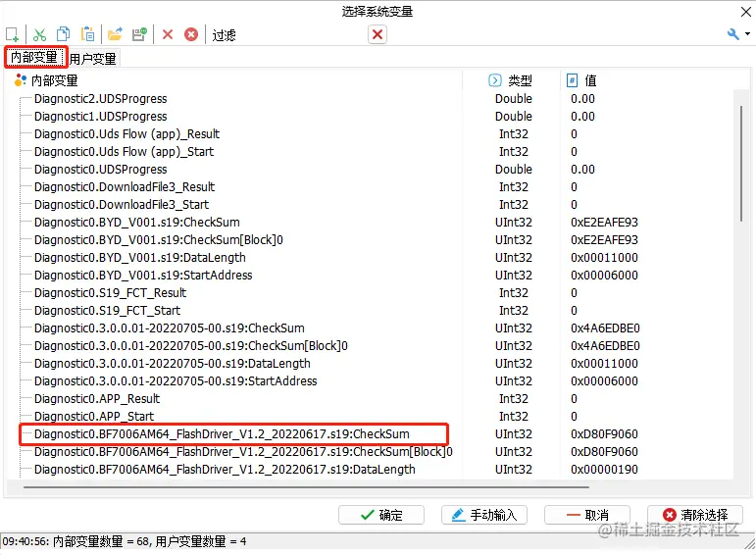
Task: Select Diagnostic0.DownloadFile3_Start row
Action: [x=122, y=205]
